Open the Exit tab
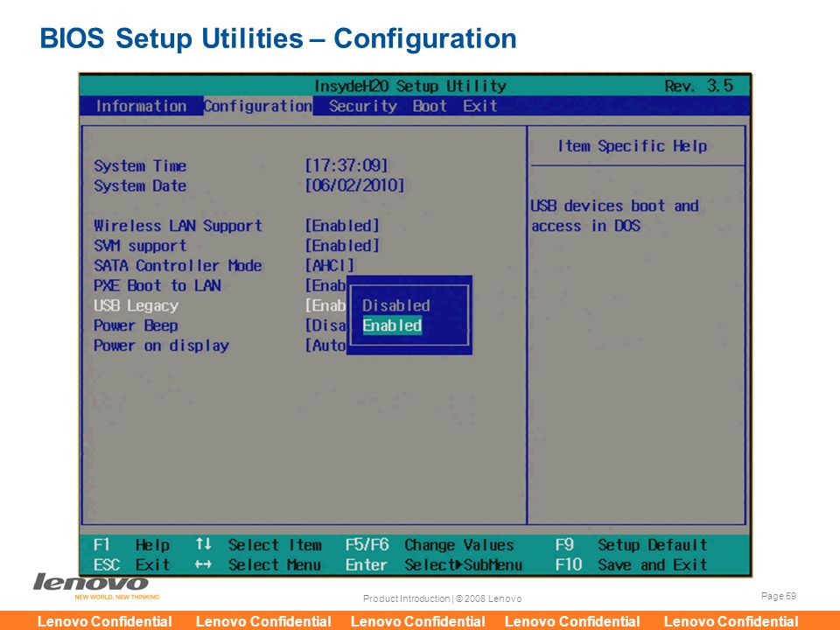The height and width of the screenshot is (630, 840). tap(480, 106)
